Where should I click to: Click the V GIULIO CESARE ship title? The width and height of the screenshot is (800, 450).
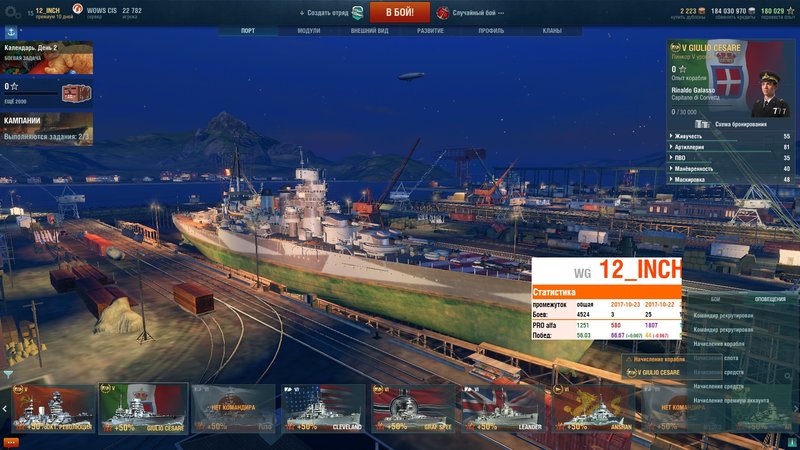point(711,48)
